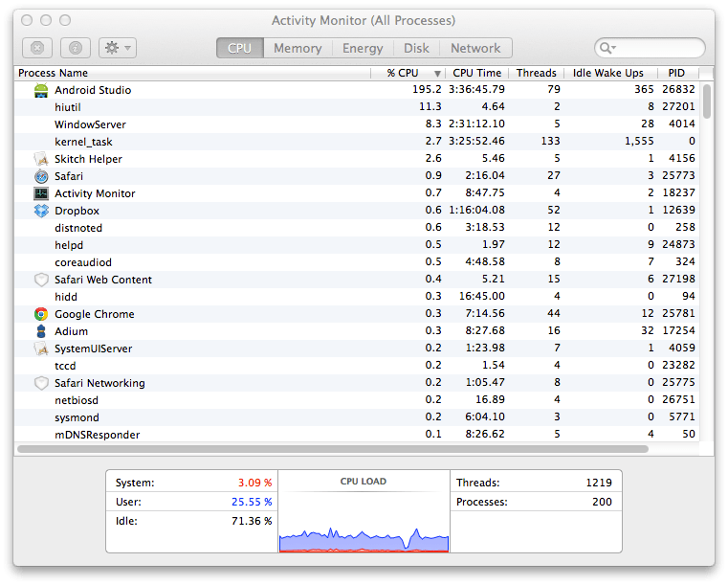The width and height of the screenshot is (728, 585).
Task: Sort by % CPU column header
Action: tap(408, 73)
